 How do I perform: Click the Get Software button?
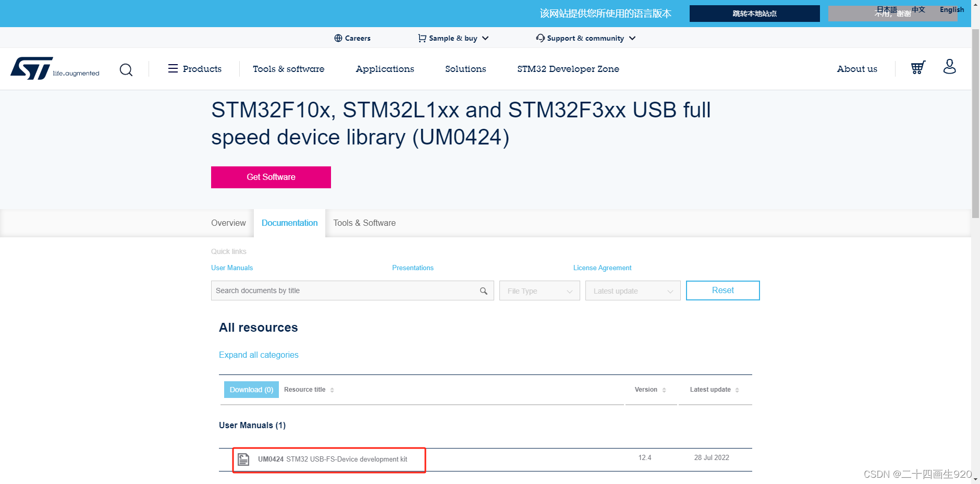271,177
